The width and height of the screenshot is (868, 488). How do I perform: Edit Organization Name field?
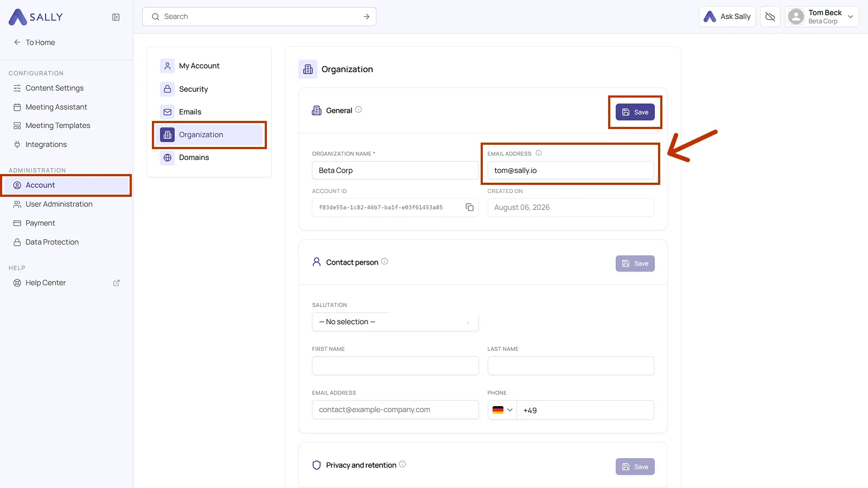pos(395,170)
